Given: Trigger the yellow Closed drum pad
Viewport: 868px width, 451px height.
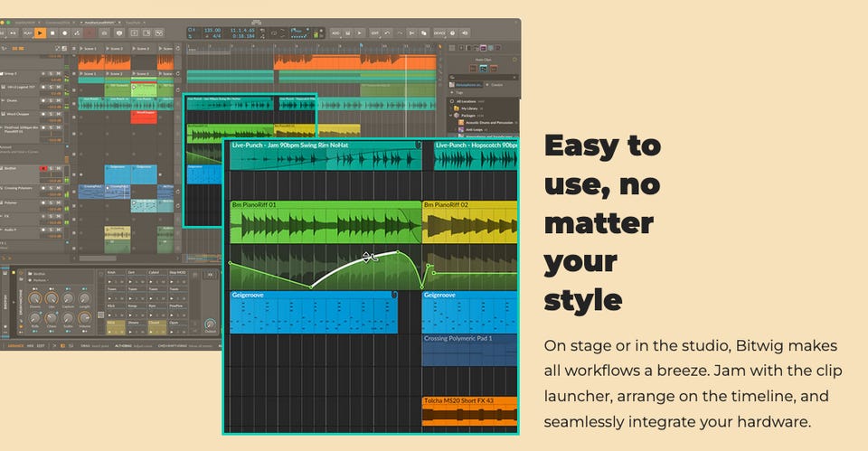Looking at the screenshot, I should (157, 327).
